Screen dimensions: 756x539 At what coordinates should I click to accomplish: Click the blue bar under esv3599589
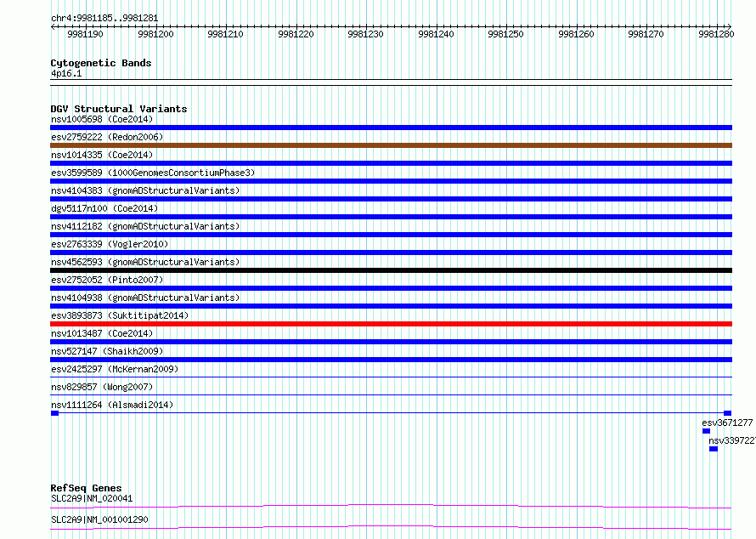click(391, 181)
